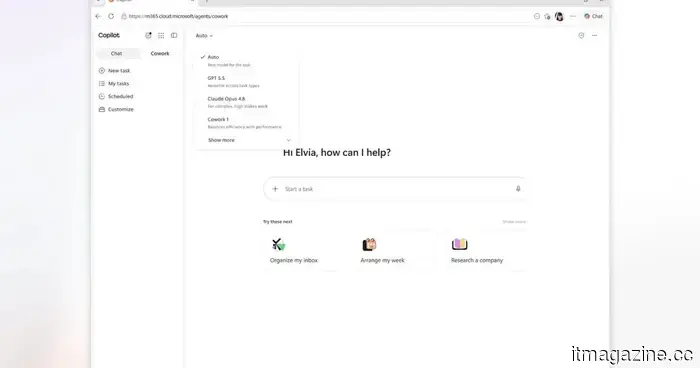Select the Auto model option

pos(247,61)
